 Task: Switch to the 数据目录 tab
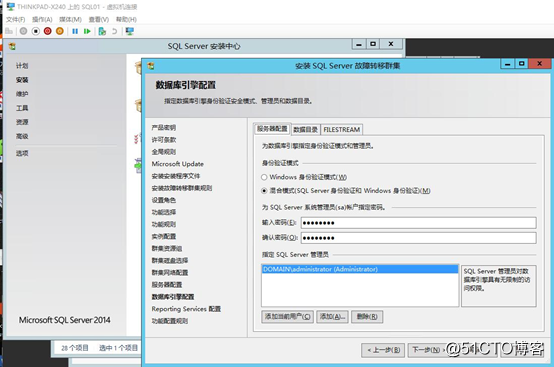point(306,130)
